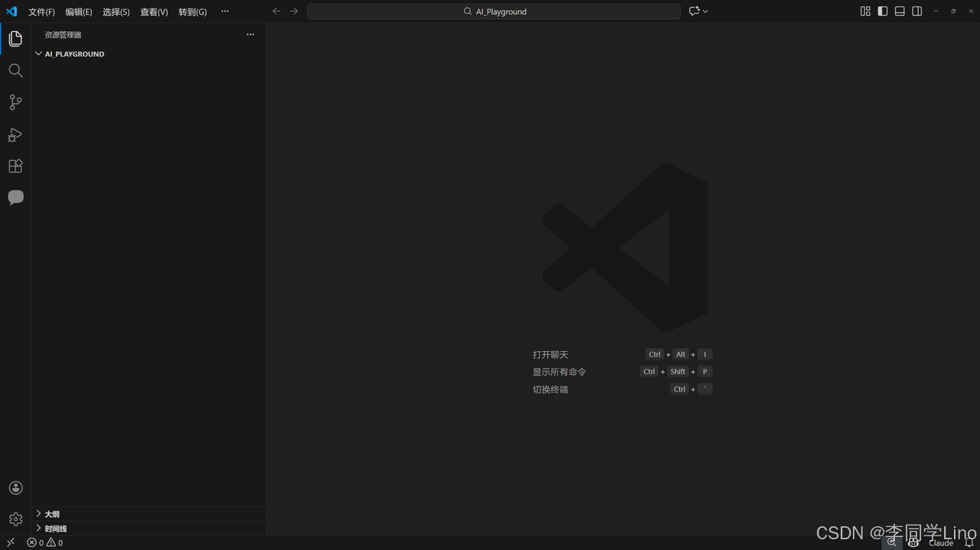
Task: Collapse the AI_PLAYGROUND folder section
Action: (x=38, y=54)
